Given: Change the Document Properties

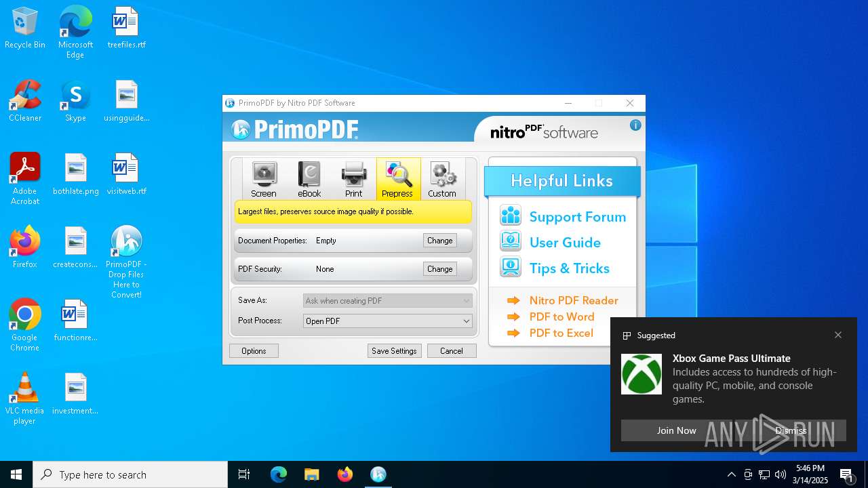Looking at the screenshot, I should (x=440, y=241).
